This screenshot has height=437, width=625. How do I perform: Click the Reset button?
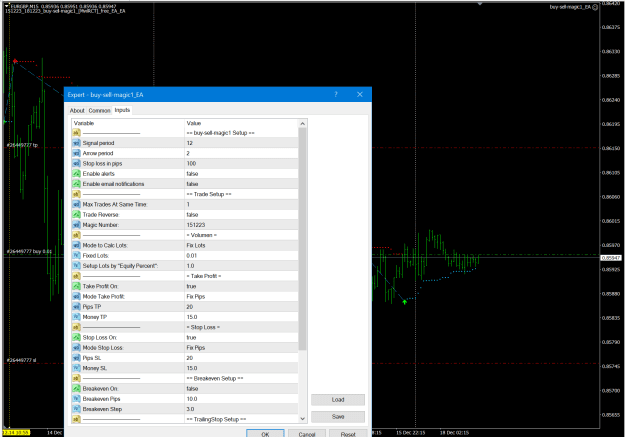(348, 434)
